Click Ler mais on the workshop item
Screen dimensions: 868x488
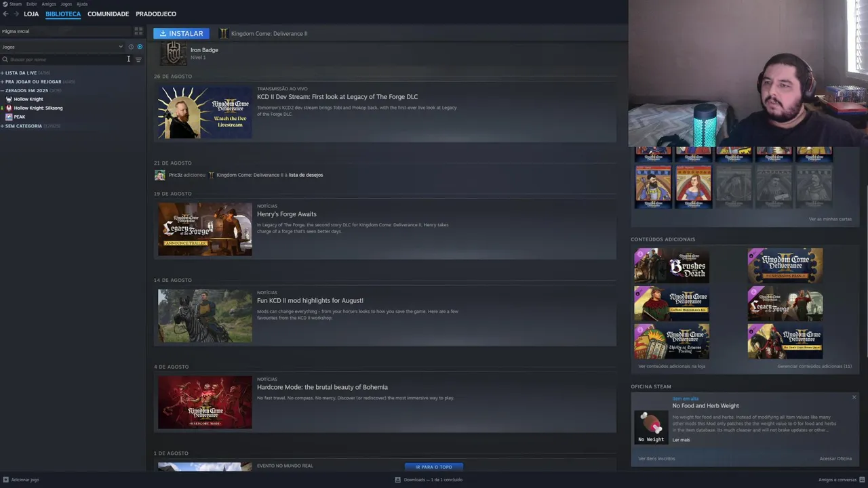pyautogui.click(x=681, y=440)
